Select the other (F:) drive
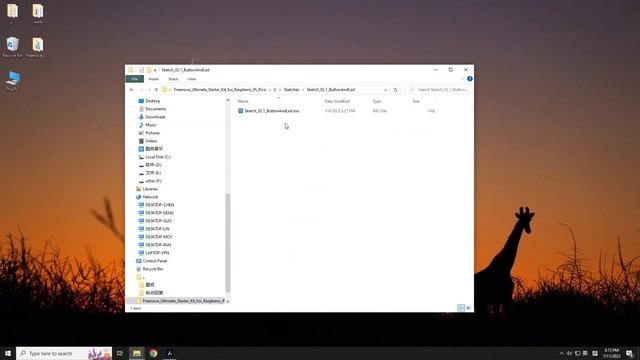Image resolution: width=640 pixels, height=360 pixels. point(153,181)
